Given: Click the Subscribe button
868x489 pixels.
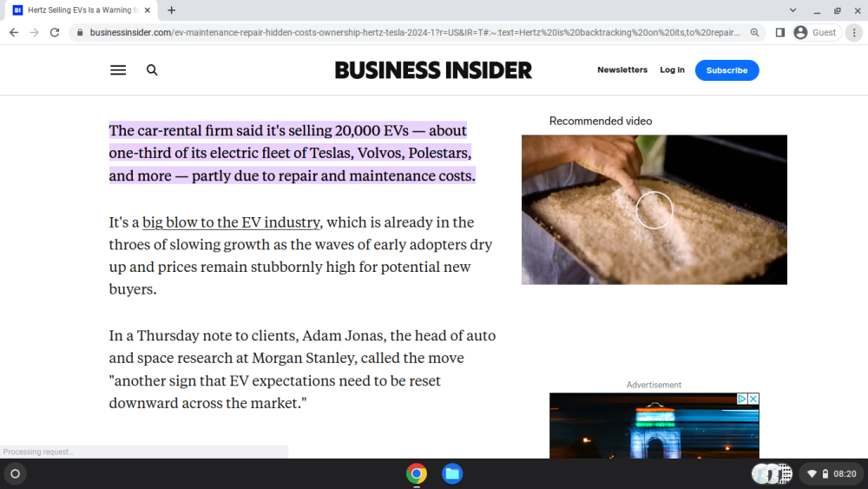Looking at the screenshot, I should [727, 70].
